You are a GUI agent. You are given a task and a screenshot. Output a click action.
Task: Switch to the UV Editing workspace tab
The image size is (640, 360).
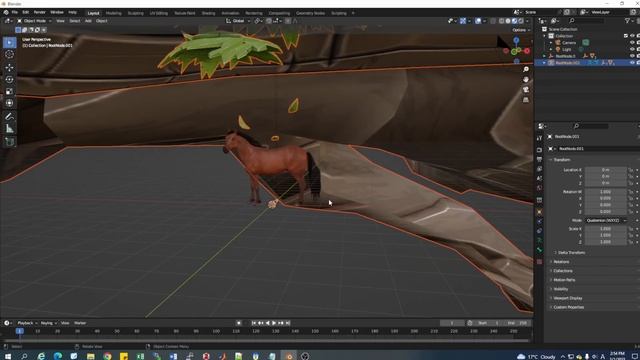pyautogui.click(x=158, y=13)
